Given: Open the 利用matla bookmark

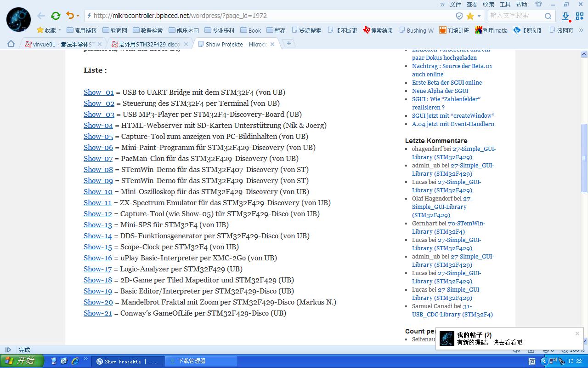Looking at the screenshot, I should (x=492, y=30).
